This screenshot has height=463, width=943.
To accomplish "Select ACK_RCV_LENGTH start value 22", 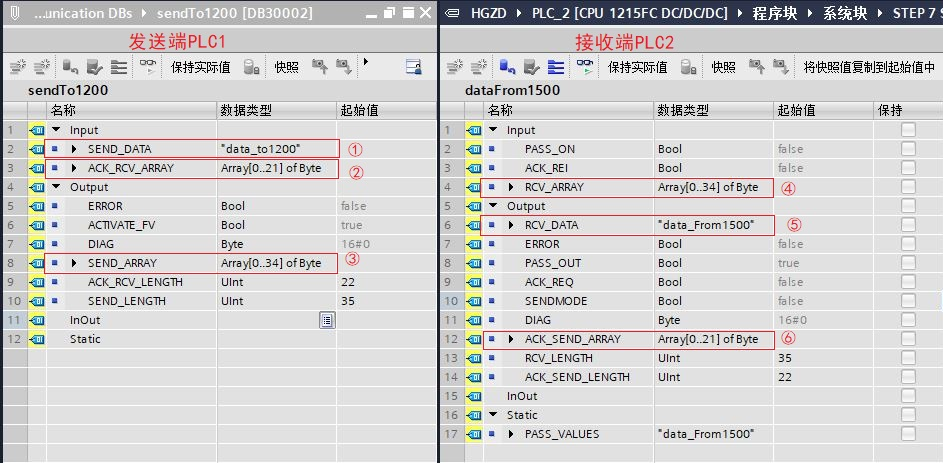I will 348,282.
